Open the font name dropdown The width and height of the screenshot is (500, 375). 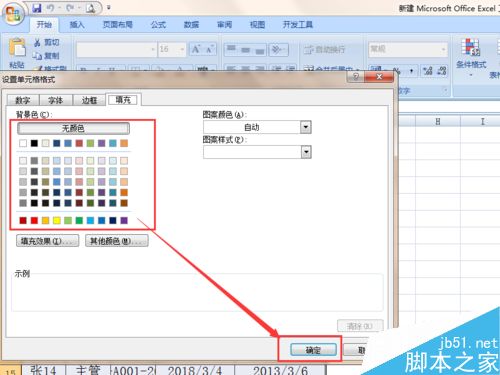coord(153,49)
